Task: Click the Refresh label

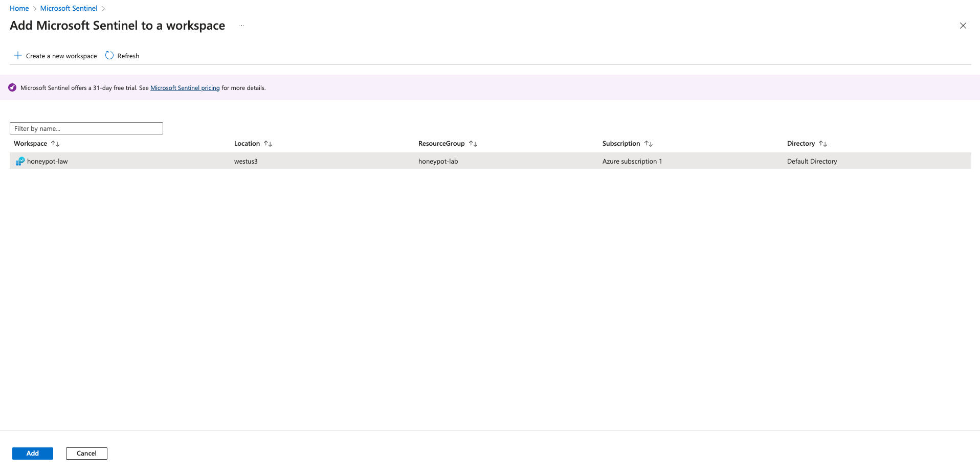Action: (128, 56)
